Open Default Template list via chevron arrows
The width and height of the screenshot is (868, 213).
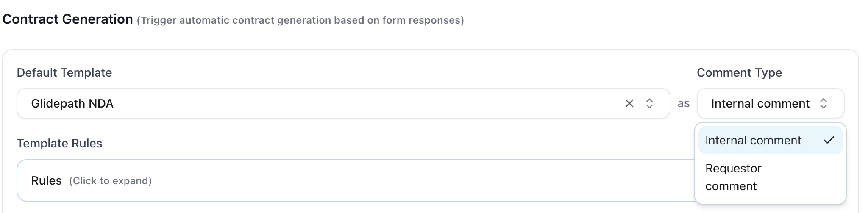649,103
